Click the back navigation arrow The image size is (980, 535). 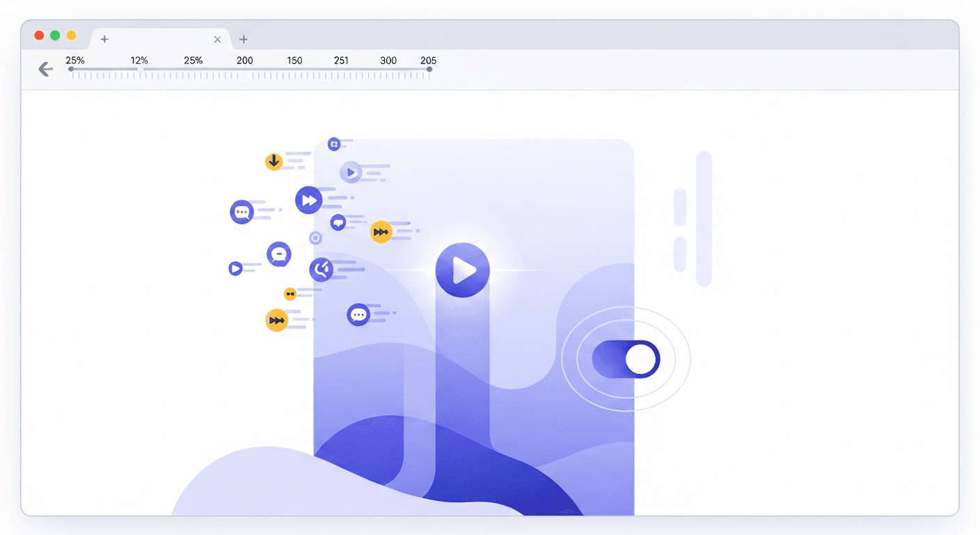point(45,69)
